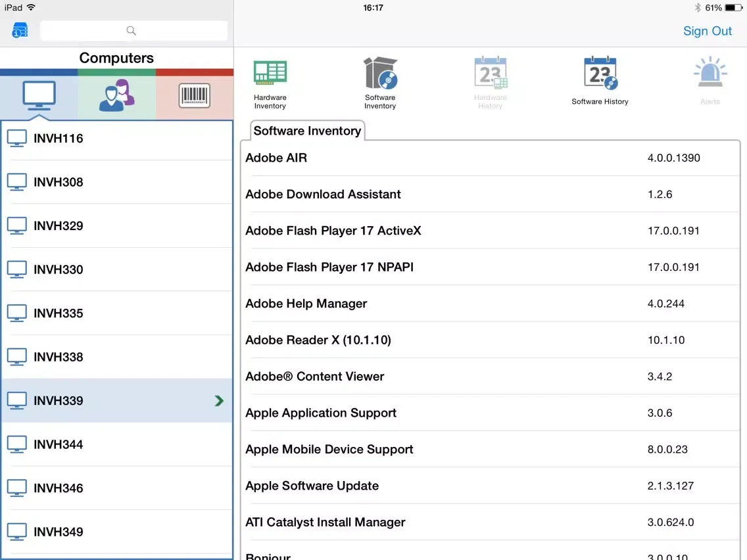The height and width of the screenshot is (560, 747).
Task: Tap the battery indicator in status bar
Action: pyautogui.click(x=734, y=8)
